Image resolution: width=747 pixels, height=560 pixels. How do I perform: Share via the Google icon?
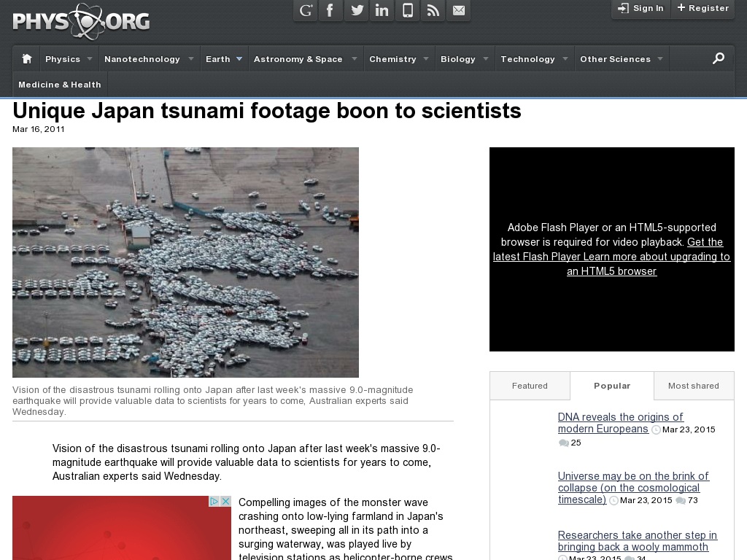click(x=306, y=10)
